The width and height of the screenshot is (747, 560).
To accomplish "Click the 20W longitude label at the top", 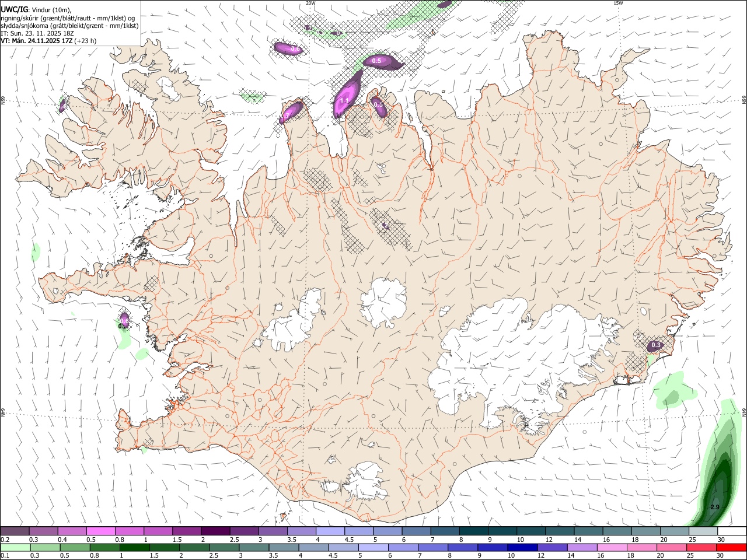I will [x=310, y=3].
